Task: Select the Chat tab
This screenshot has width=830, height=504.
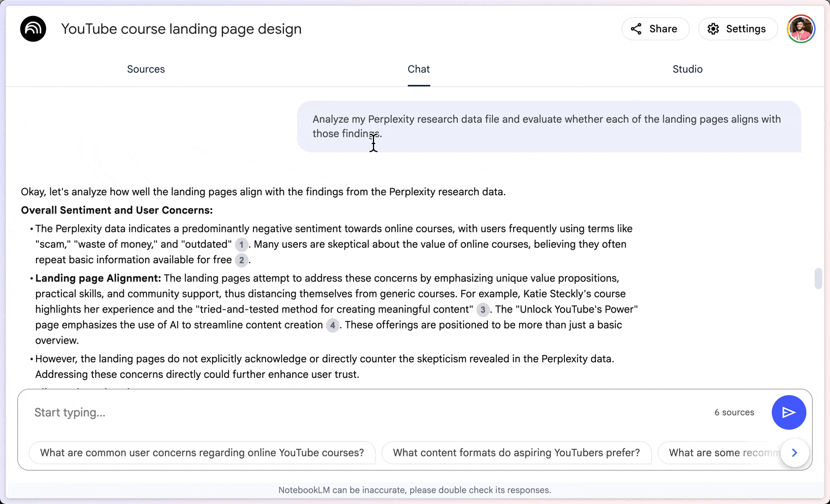Action: pyautogui.click(x=418, y=69)
